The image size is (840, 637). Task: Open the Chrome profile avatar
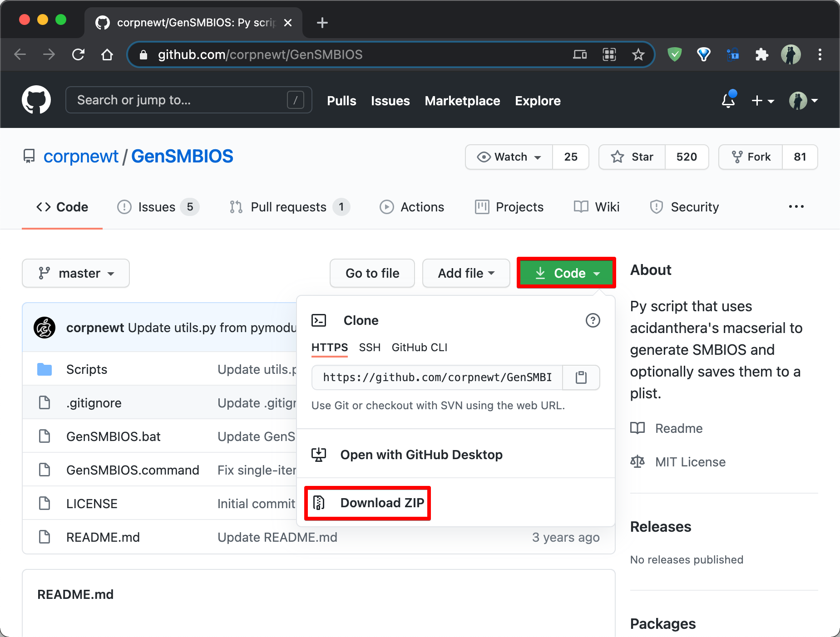(x=791, y=55)
